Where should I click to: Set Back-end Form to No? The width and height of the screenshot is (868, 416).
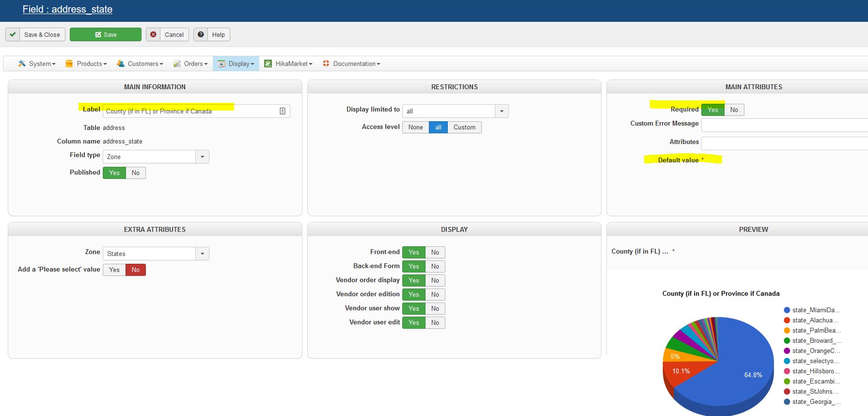click(x=435, y=266)
